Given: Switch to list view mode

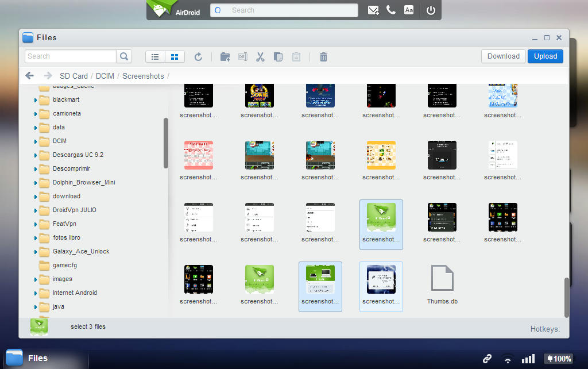Looking at the screenshot, I should 155,56.
